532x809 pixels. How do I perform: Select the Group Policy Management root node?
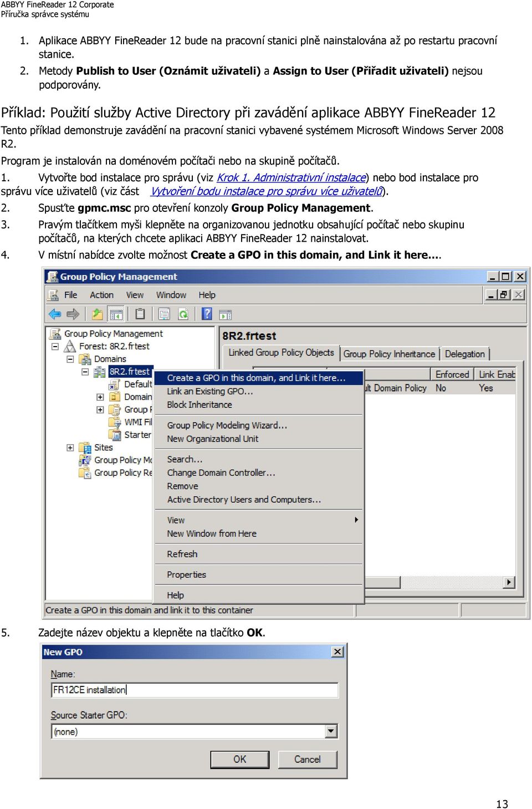coord(114,333)
